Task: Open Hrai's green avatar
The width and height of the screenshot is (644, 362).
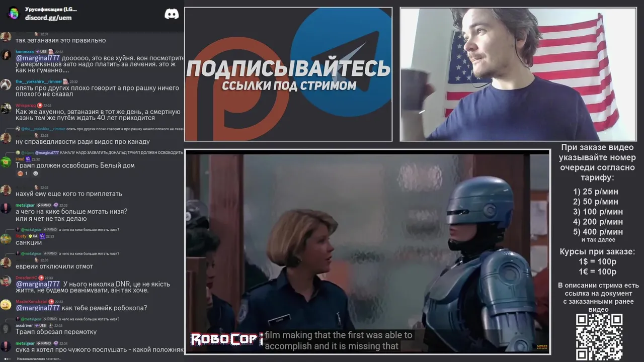Action: click(x=6, y=162)
